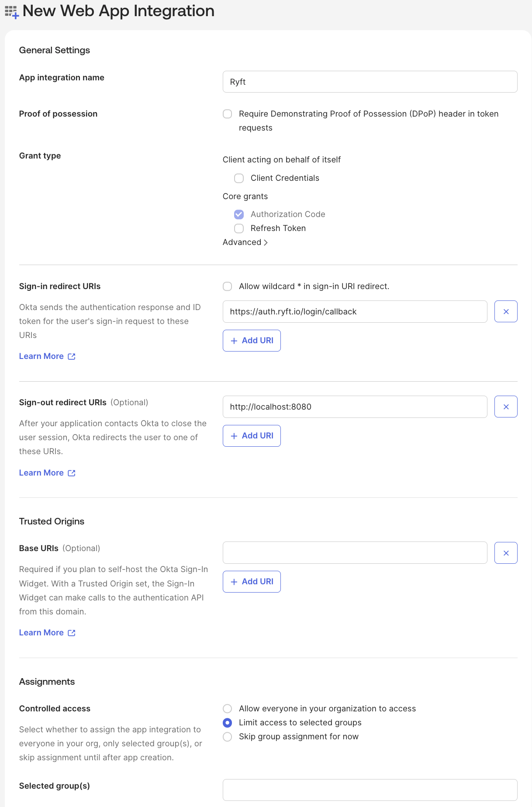
Task: Click the App integration name field containing Ryft
Action: [370, 82]
